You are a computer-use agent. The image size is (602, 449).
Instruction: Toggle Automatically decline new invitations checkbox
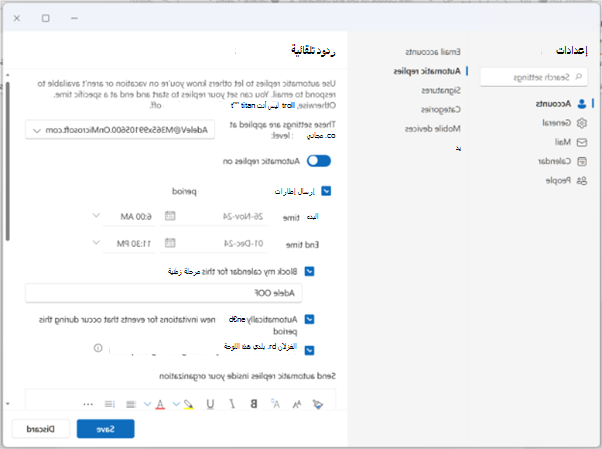[x=309, y=319]
